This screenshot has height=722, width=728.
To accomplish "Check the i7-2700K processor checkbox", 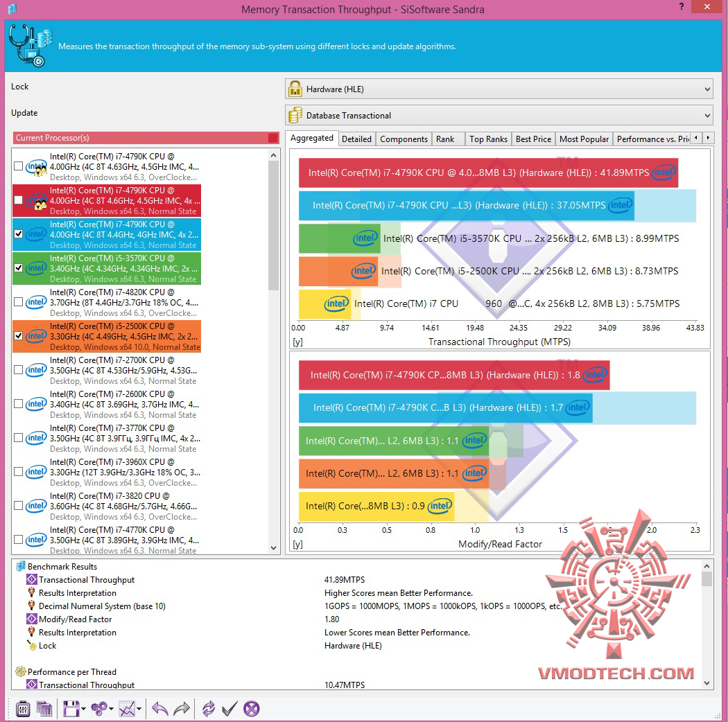I will (18, 370).
